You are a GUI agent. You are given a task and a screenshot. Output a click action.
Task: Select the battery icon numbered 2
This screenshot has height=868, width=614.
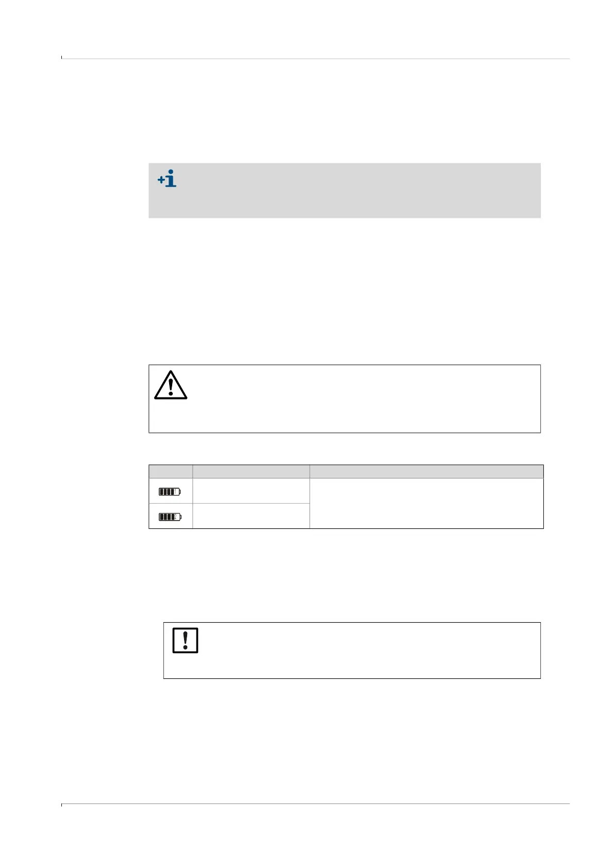click(x=170, y=516)
